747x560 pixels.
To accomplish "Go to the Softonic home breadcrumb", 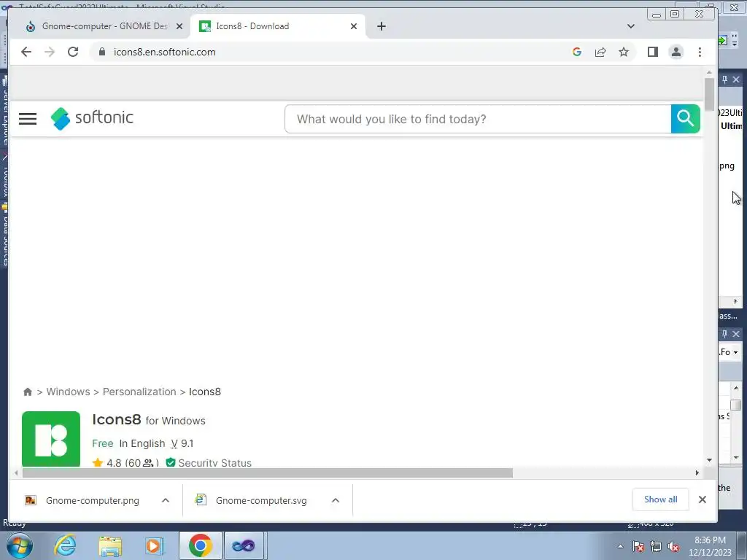I will [x=28, y=392].
